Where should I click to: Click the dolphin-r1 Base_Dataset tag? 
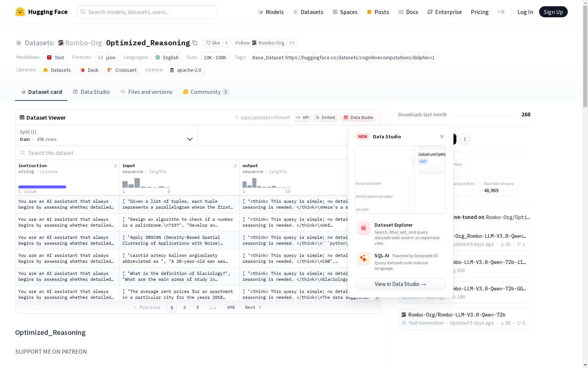click(343, 57)
